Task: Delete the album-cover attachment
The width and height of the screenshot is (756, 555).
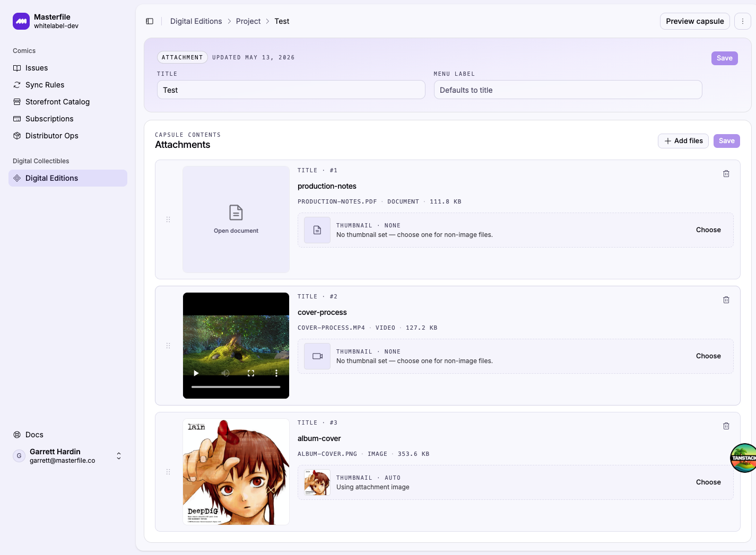Action: click(726, 426)
